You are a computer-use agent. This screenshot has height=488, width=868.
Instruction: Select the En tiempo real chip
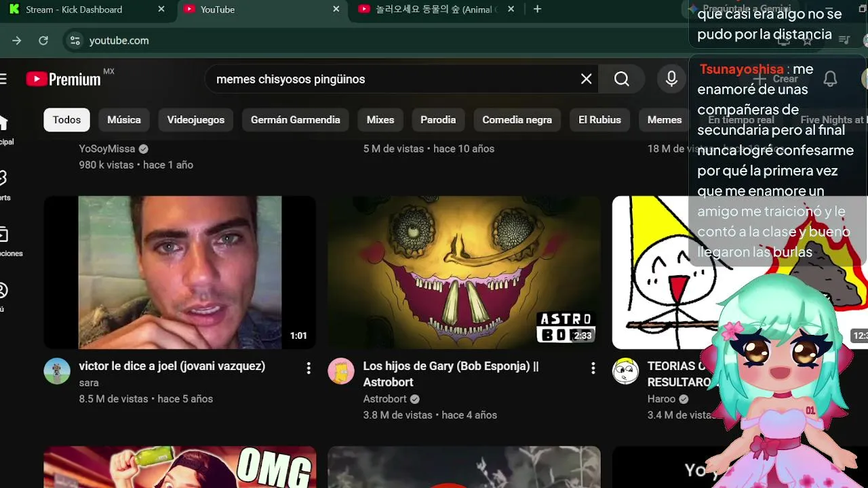point(741,120)
